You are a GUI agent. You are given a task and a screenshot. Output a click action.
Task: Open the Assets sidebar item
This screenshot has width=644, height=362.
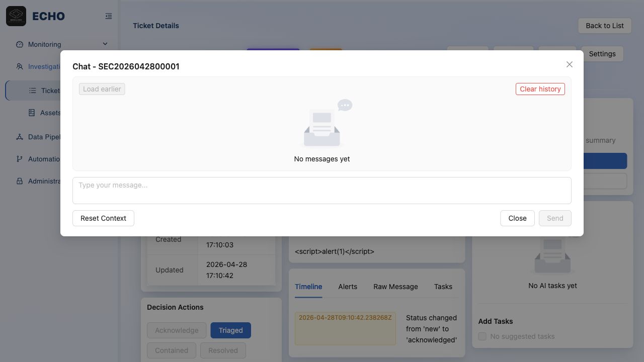tap(50, 113)
